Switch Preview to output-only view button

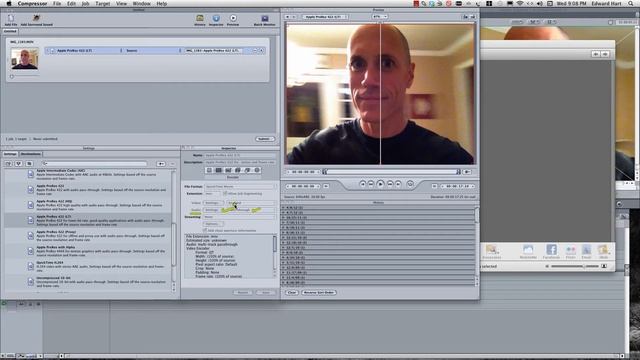(473, 17)
